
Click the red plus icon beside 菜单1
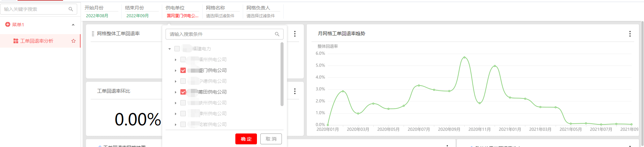coord(8,25)
